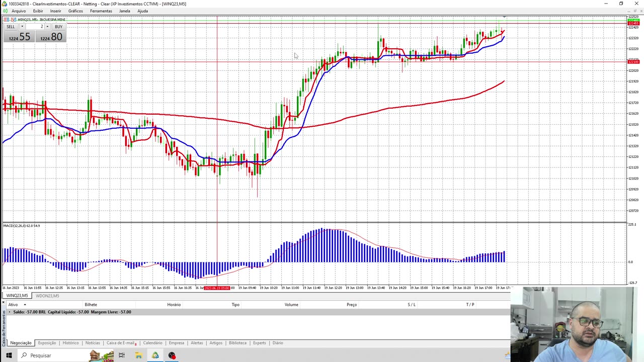Open the Histórico tab in toolbox

click(70, 343)
